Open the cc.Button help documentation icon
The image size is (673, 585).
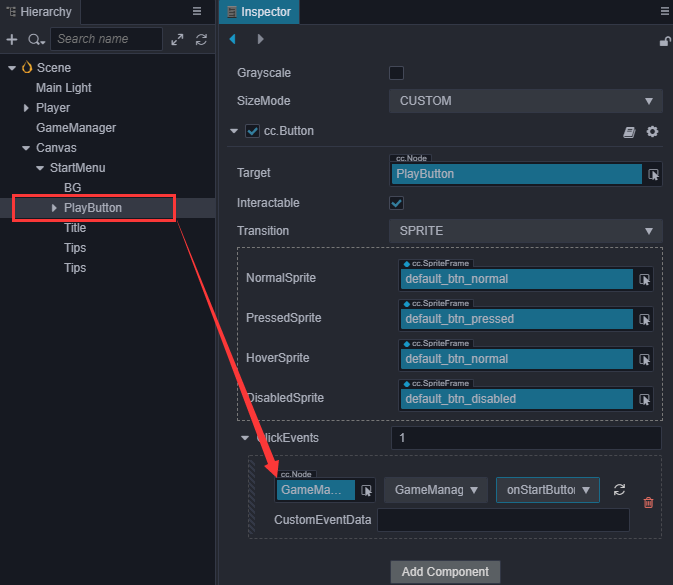(629, 131)
